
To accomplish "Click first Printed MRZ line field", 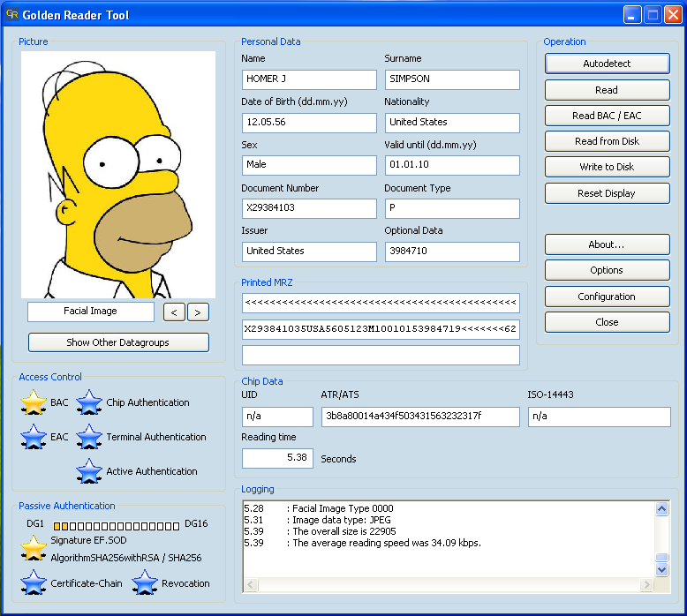I will point(381,303).
